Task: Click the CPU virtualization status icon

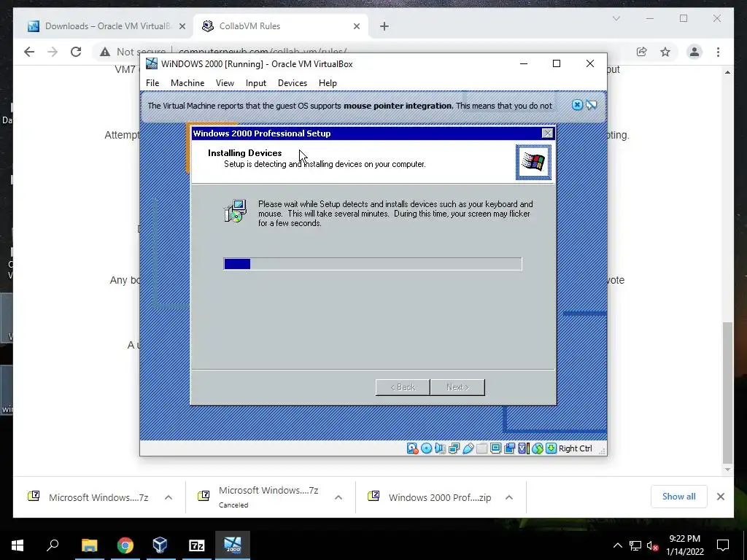Action: pyautogui.click(x=524, y=448)
